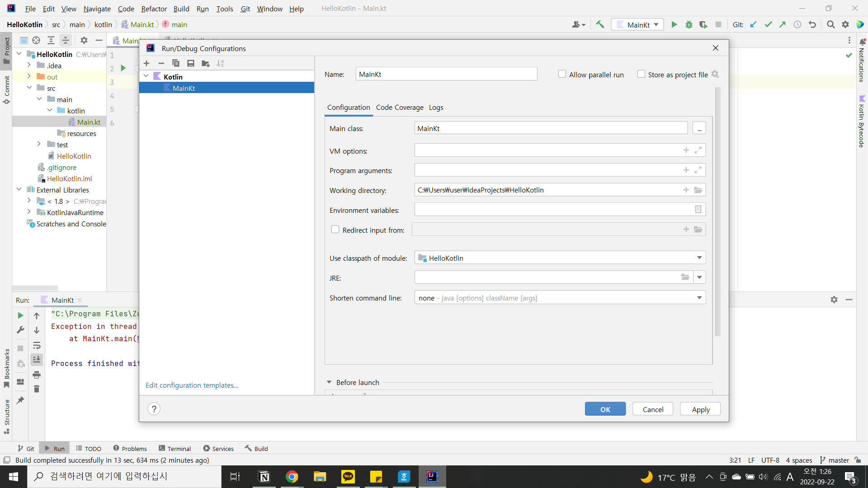This screenshot has width=868, height=488.
Task: Expand the .idea folder in the Project tree
Action: pos(29,65)
